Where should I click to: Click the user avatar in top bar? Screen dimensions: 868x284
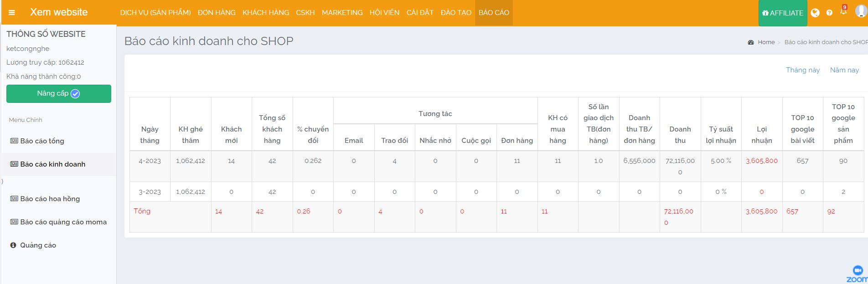(x=860, y=11)
